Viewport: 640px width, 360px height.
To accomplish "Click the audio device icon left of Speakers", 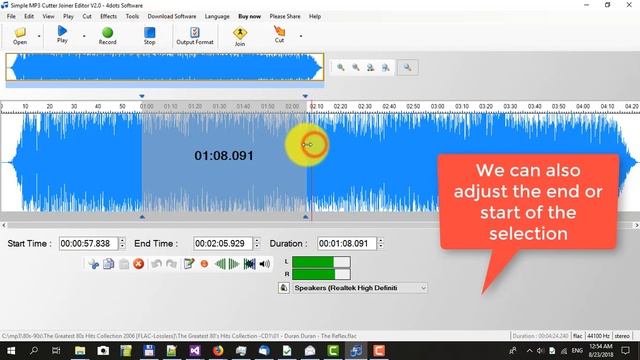I will pos(284,288).
